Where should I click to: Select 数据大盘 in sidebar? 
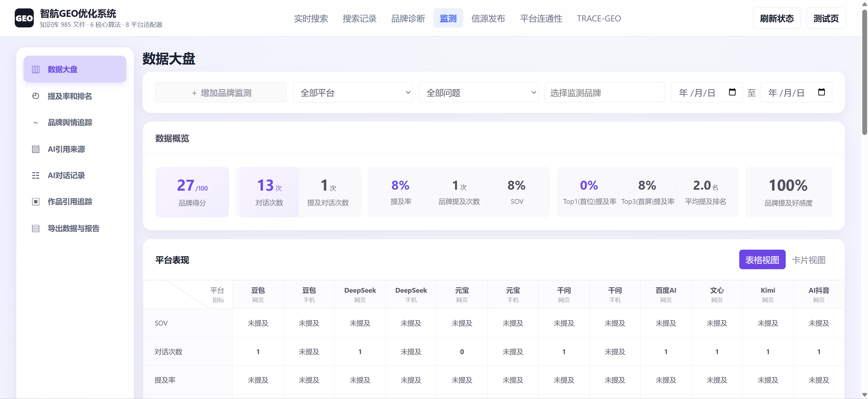[75, 69]
